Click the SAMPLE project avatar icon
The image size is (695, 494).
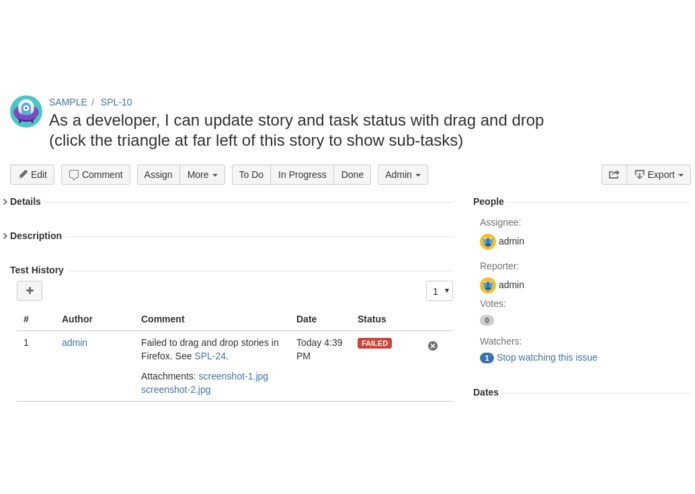pyautogui.click(x=26, y=112)
